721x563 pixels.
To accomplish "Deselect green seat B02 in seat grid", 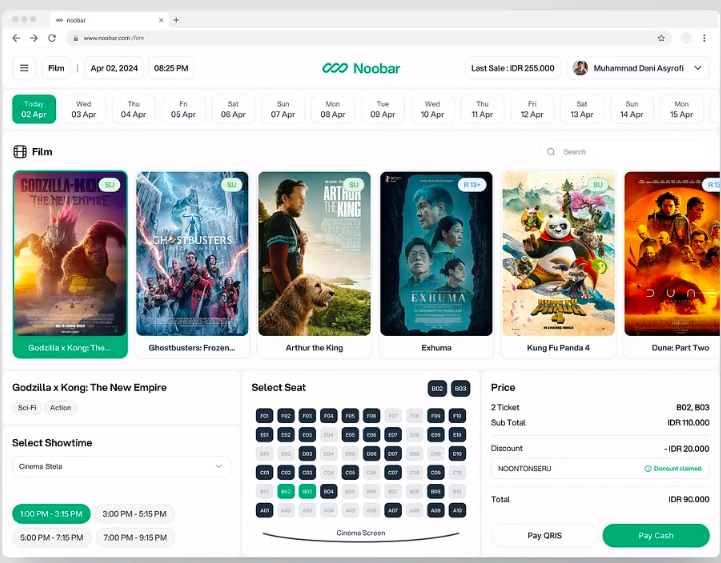I will click(x=286, y=491).
